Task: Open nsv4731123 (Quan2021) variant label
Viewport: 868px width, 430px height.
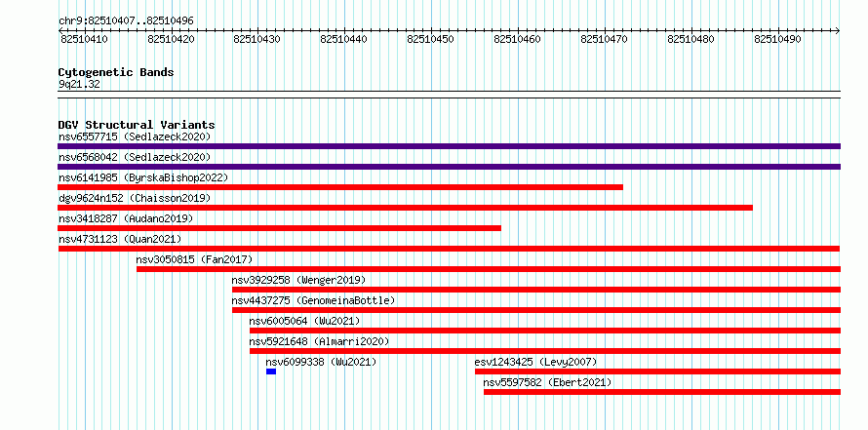Action: pyautogui.click(x=120, y=239)
